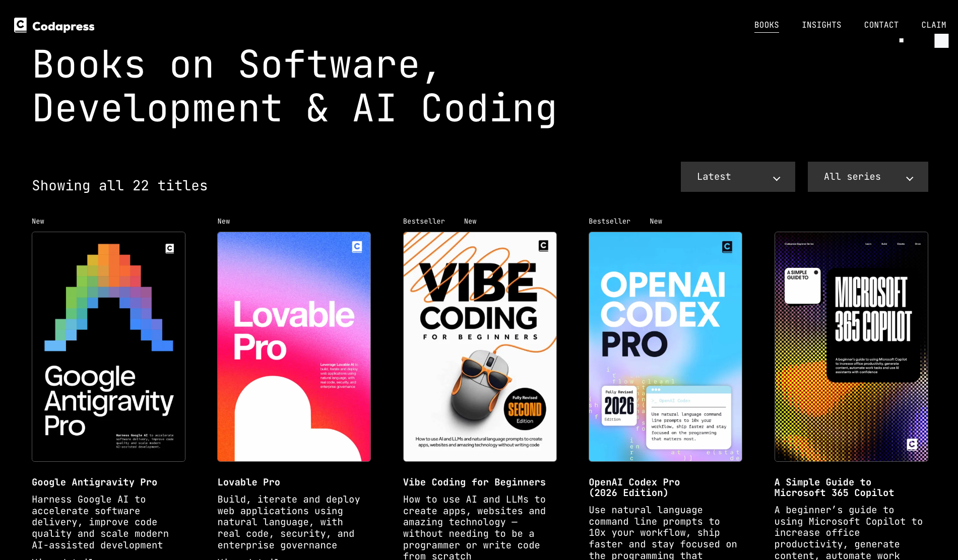Click the Vibe Coding for Beginners title
The image size is (958, 560).
click(474, 482)
